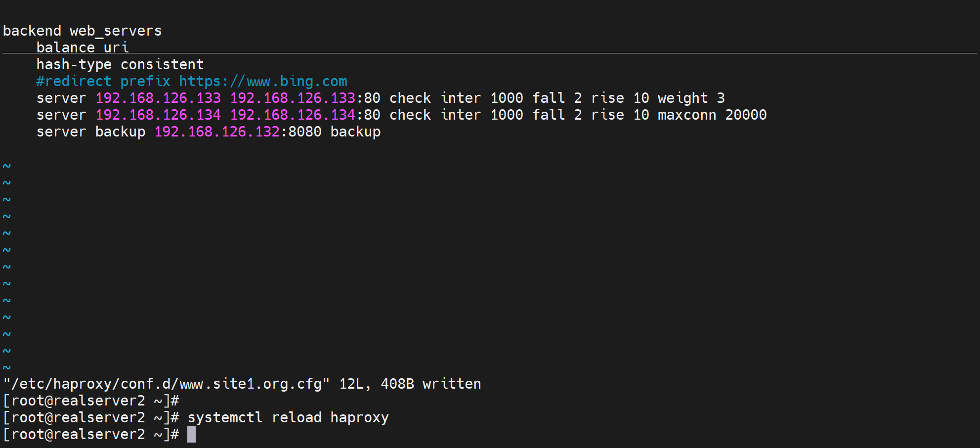Click the https://www.bing.com URL in the comment
This screenshot has width=980, height=448.
pyautogui.click(x=263, y=81)
